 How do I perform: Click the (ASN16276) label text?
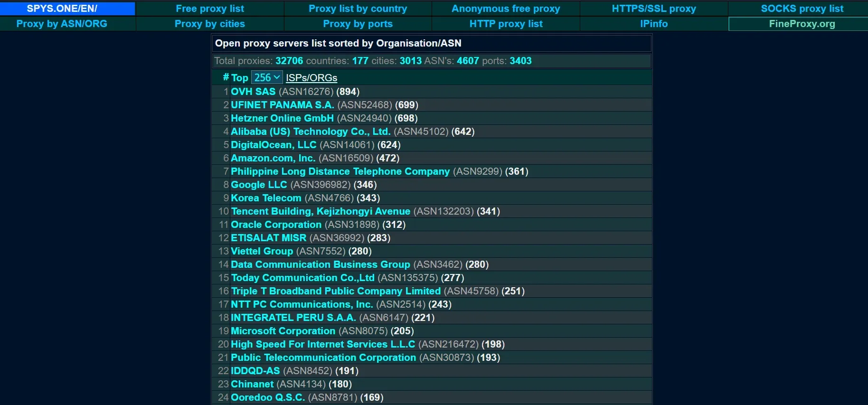(306, 92)
